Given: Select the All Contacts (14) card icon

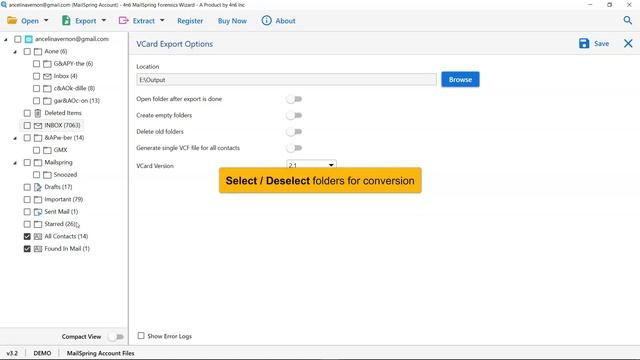Looking at the screenshot, I should point(38,236).
